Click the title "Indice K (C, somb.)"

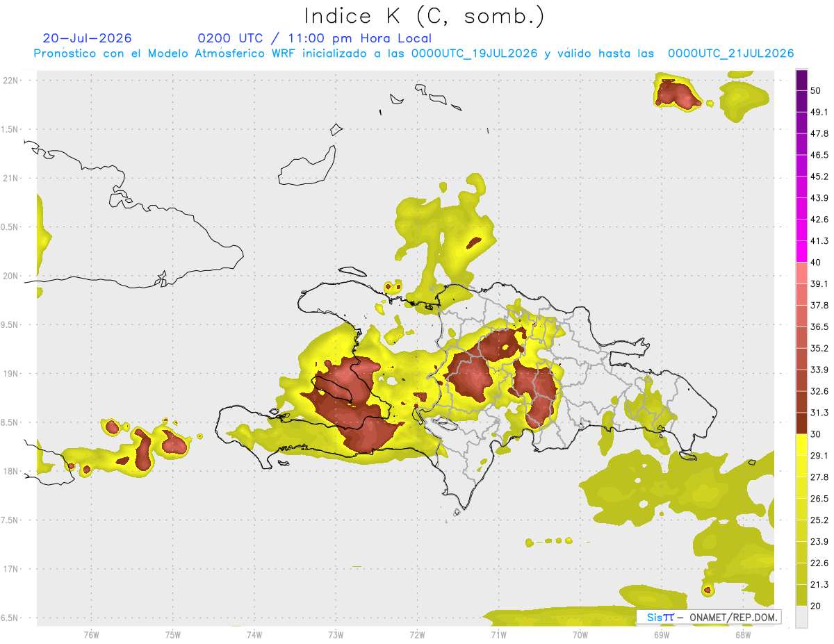424,16
